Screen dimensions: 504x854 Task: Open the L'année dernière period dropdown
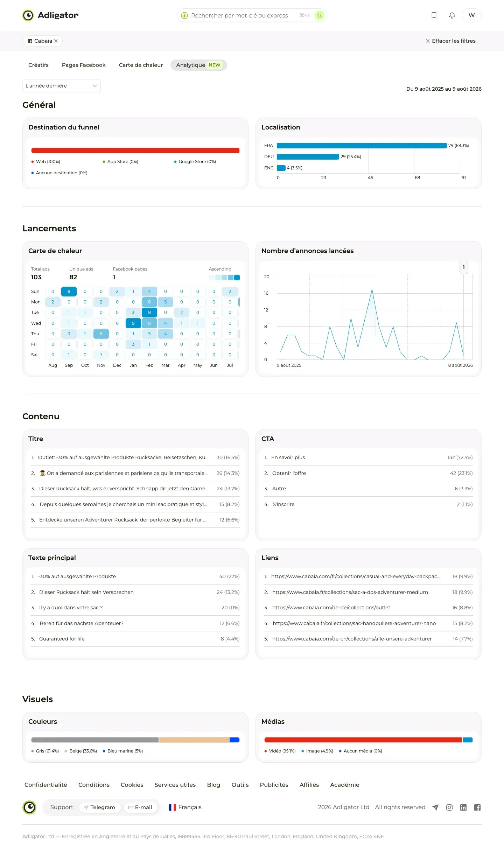pos(62,86)
